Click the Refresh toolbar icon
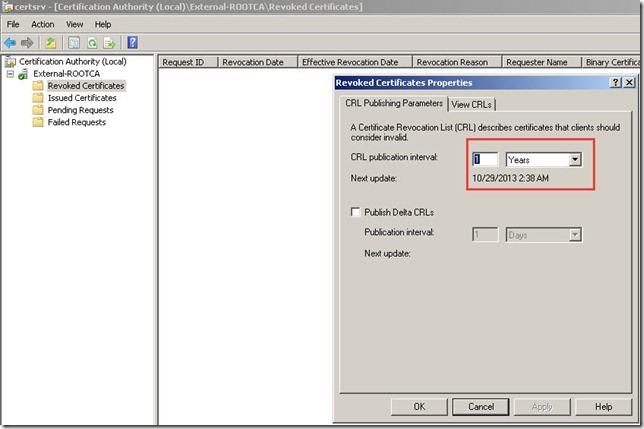 coord(91,42)
